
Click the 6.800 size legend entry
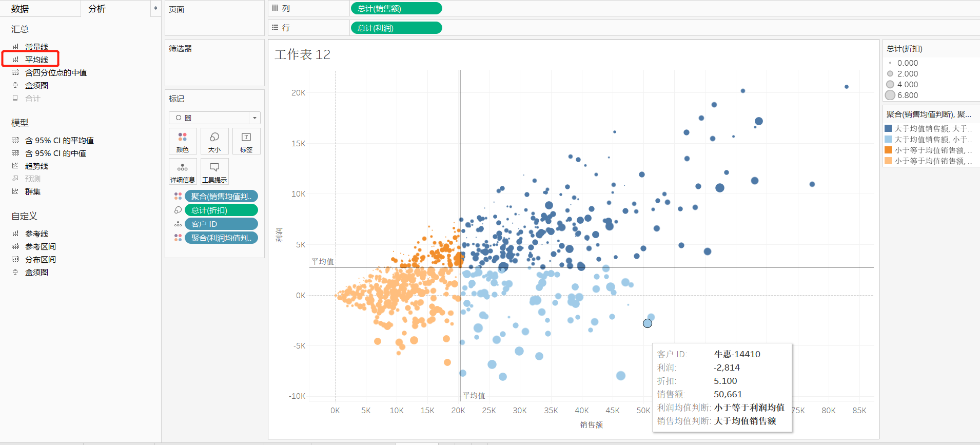903,95
